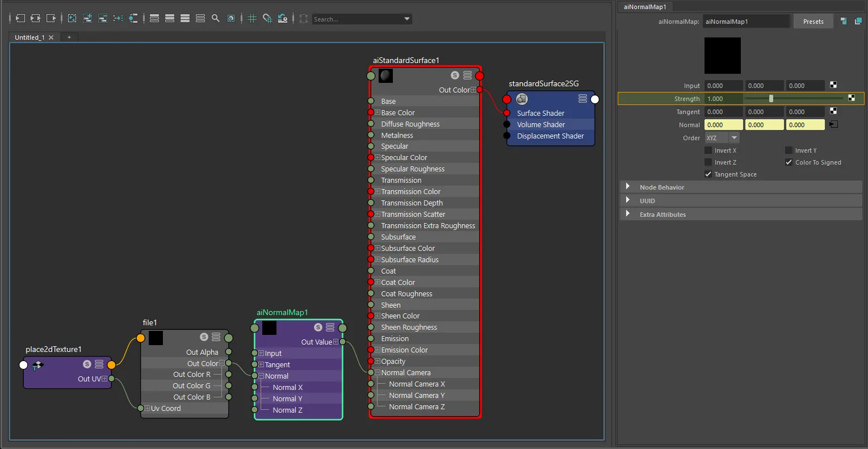
Task: Toggle the grid display icon
Action: tap(252, 19)
